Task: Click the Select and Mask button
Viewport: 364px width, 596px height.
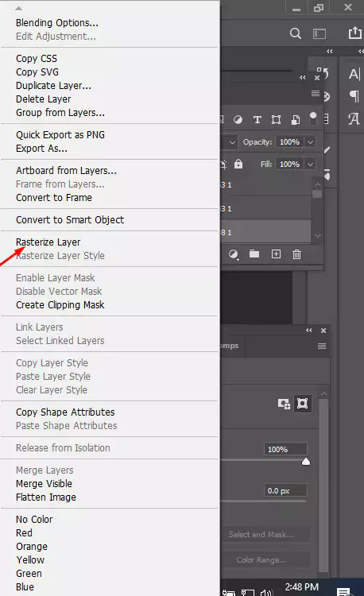Action: pyautogui.click(x=261, y=535)
